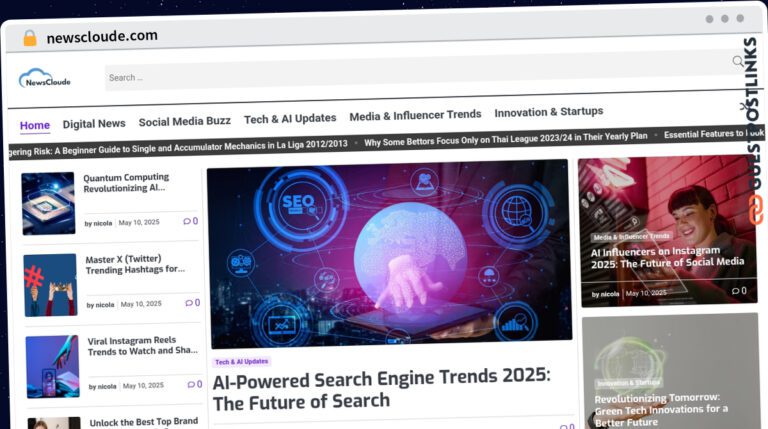768x429 pixels.
Task: Click comment icon on Master X post
Action: (x=189, y=303)
